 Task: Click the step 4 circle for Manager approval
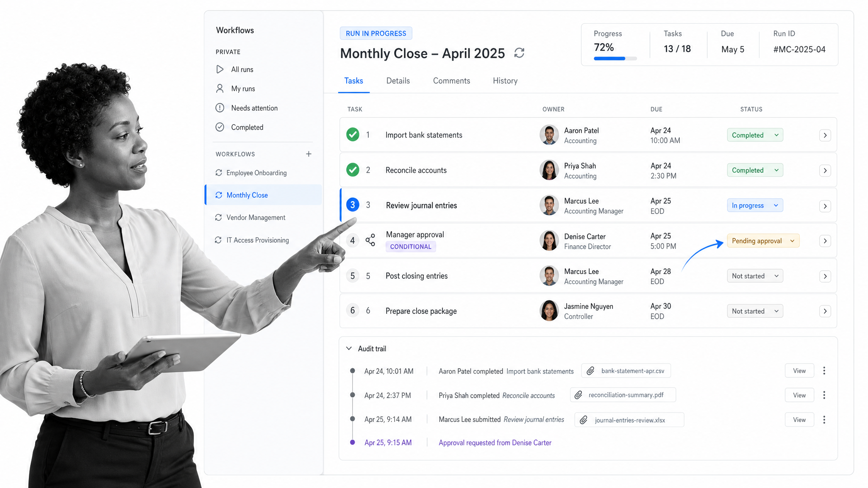pos(353,241)
